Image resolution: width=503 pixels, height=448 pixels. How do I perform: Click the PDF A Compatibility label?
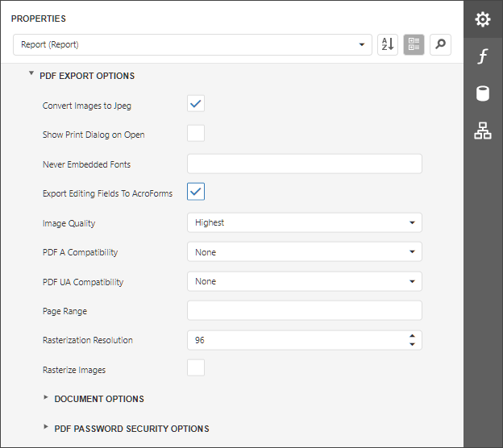tap(80, 252)
